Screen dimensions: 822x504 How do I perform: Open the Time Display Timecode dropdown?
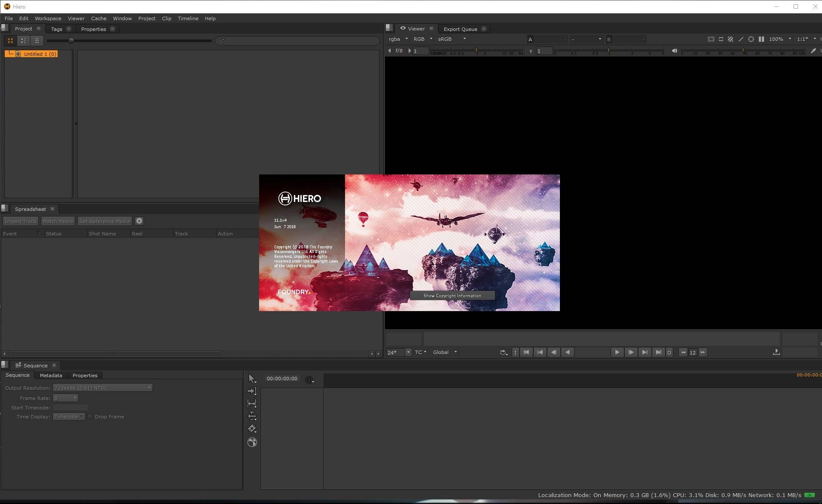69,417
